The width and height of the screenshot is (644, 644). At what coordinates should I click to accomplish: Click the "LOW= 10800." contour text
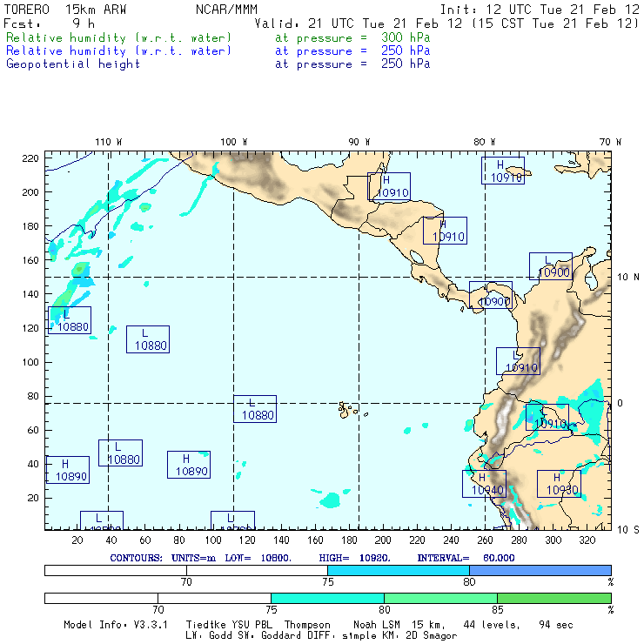coord(258,558)
